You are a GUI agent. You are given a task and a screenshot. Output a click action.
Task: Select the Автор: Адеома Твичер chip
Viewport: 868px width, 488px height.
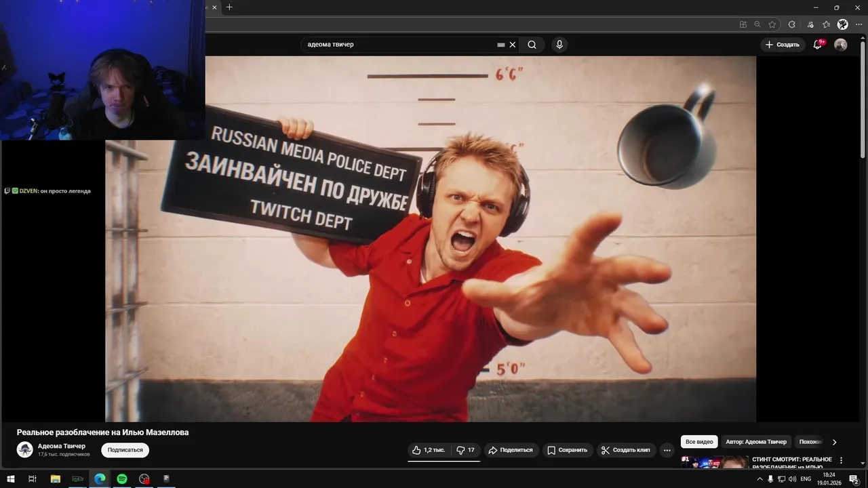(x=756, y=442)
